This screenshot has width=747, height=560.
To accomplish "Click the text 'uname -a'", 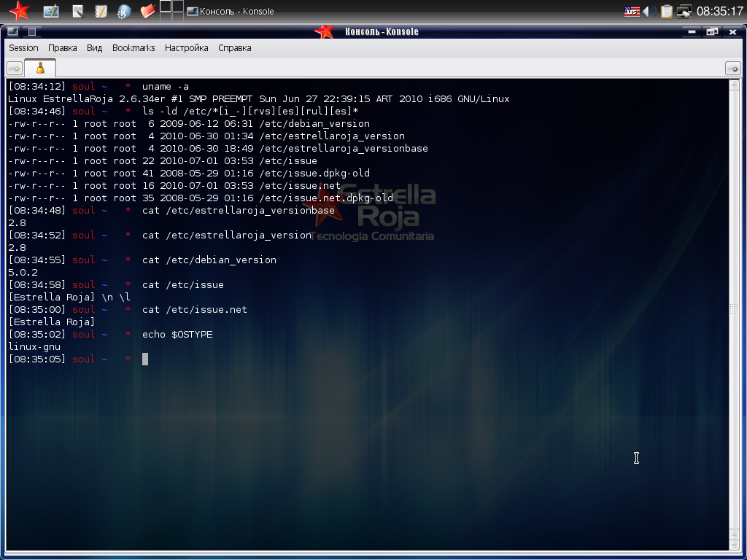I will tap(166, 87).
